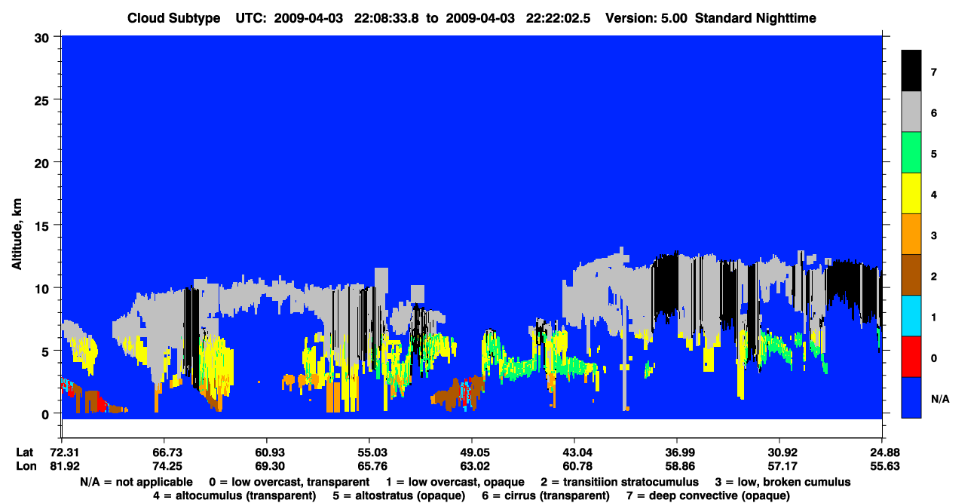
Task: Click the 'Version: 5.00' text in title
Action: (646, 17)
